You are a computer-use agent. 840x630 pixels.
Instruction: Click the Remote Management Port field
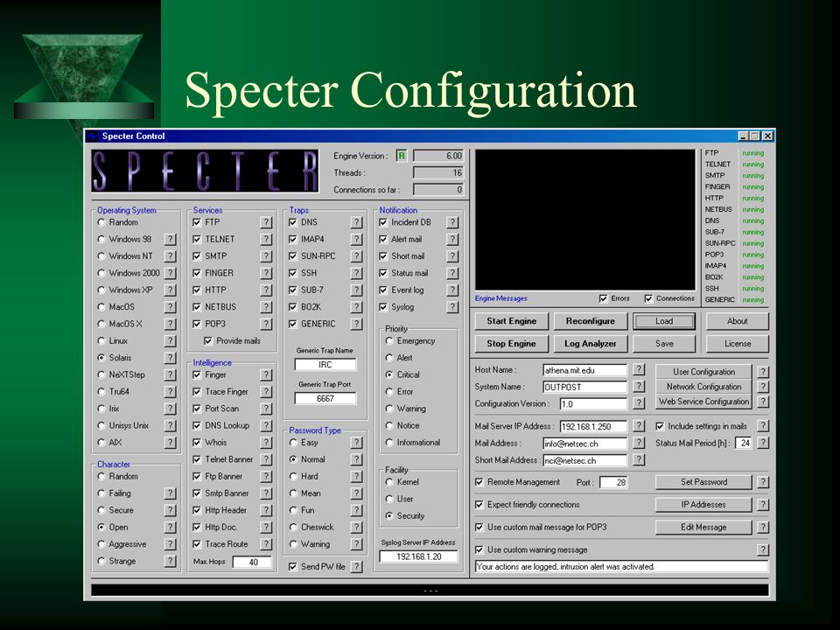pyautogui.click(x=613, y=482)
